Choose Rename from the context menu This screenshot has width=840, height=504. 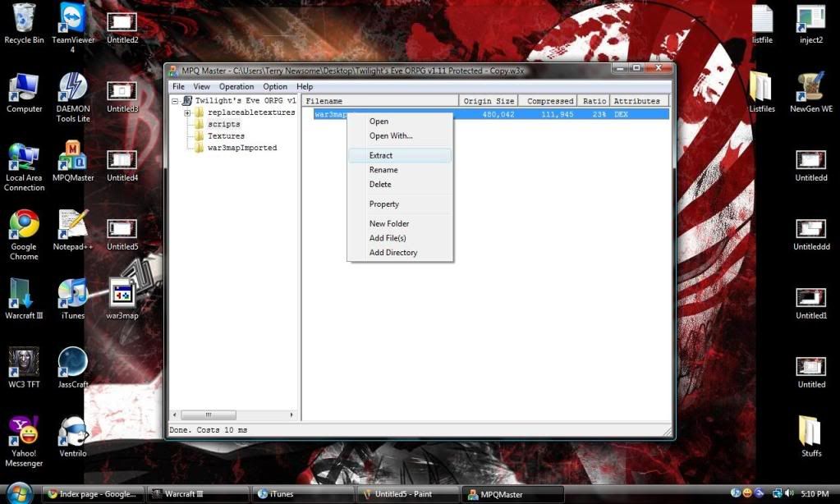point(400,170)
